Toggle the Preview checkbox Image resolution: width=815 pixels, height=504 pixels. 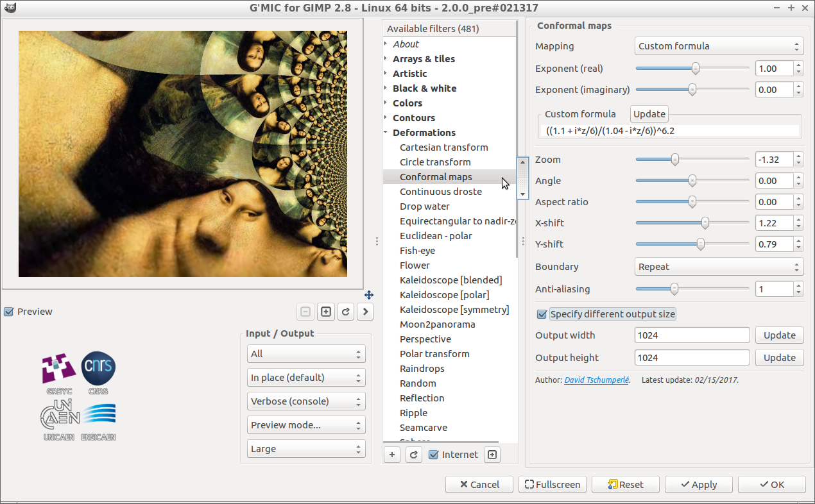pyautogui.click(x=8, y=312)
